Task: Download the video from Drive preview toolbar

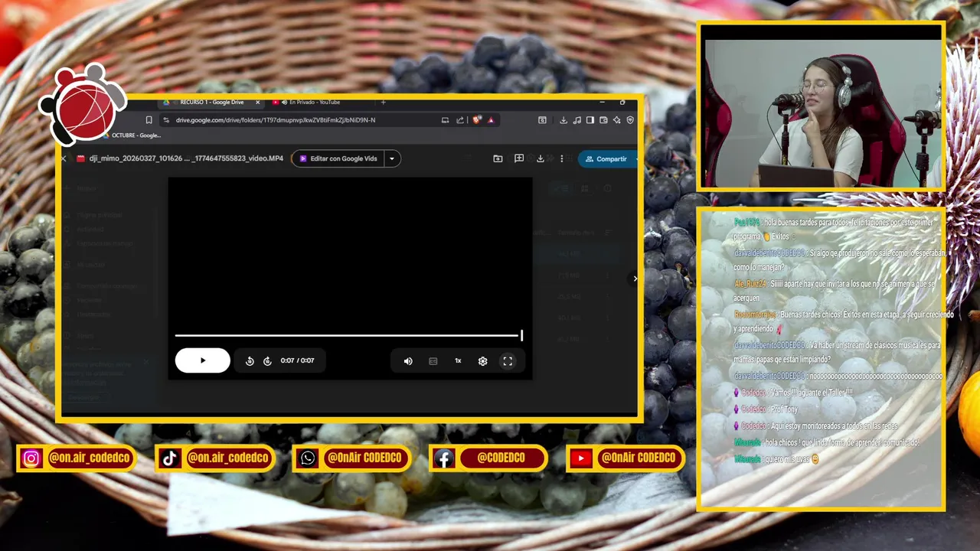Action: (541, 158)
